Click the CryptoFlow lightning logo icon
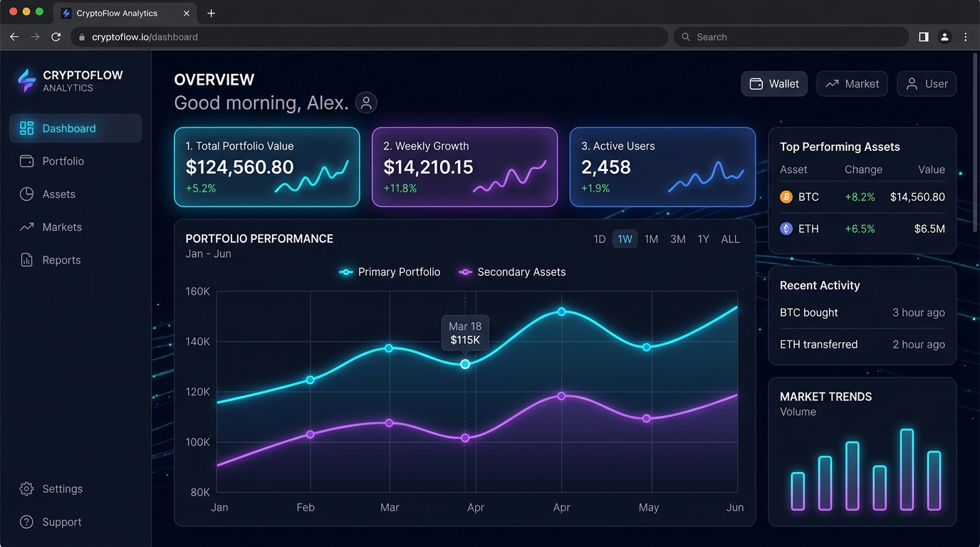 pos(26,81)
